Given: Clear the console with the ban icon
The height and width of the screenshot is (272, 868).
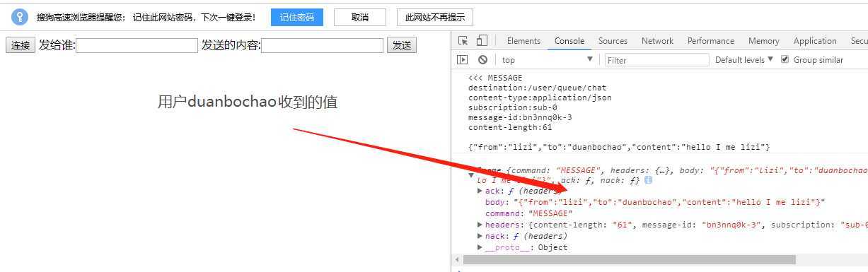Looking at the screenshot, I should click(x=482, y=60).
